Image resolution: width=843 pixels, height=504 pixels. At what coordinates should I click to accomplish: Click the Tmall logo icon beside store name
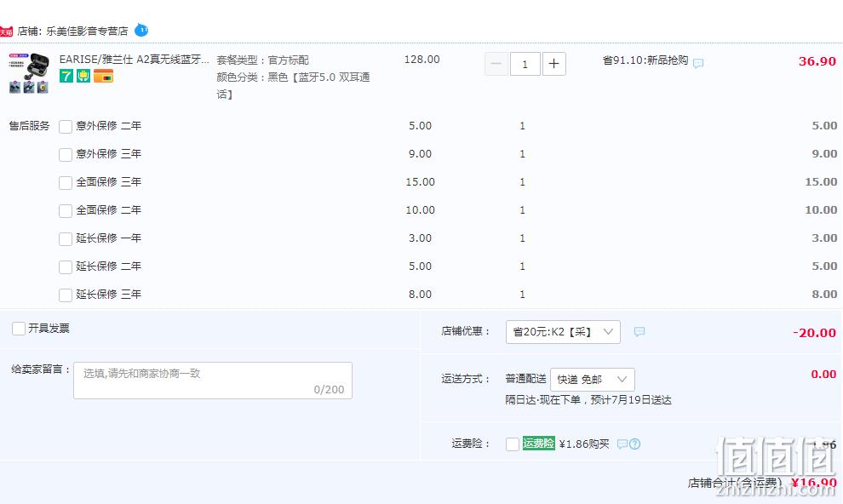coord(6,31)
